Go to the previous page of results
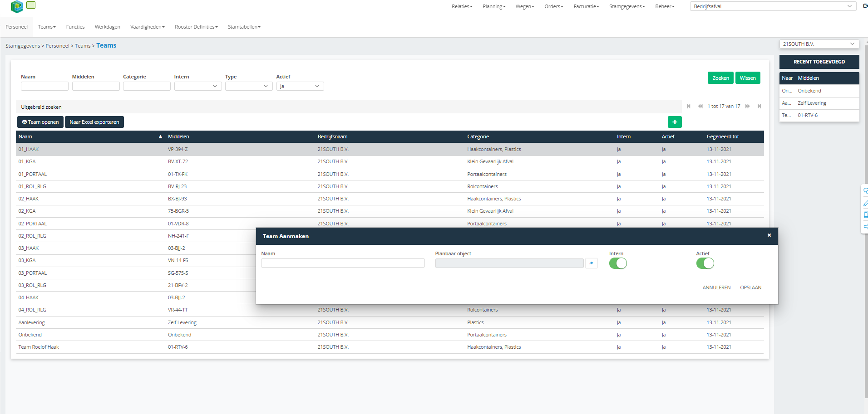Viewport: 868px width, 414px height. [700, 106]
